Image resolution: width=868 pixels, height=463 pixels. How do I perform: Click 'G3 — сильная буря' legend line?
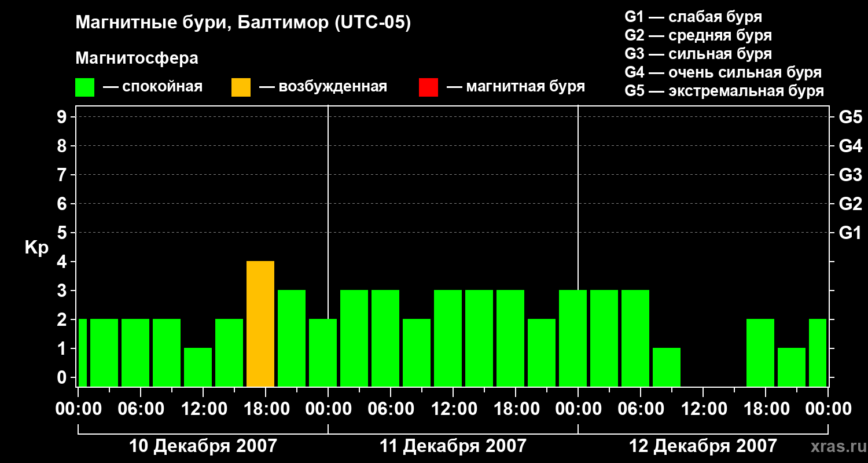coord(698,54)
